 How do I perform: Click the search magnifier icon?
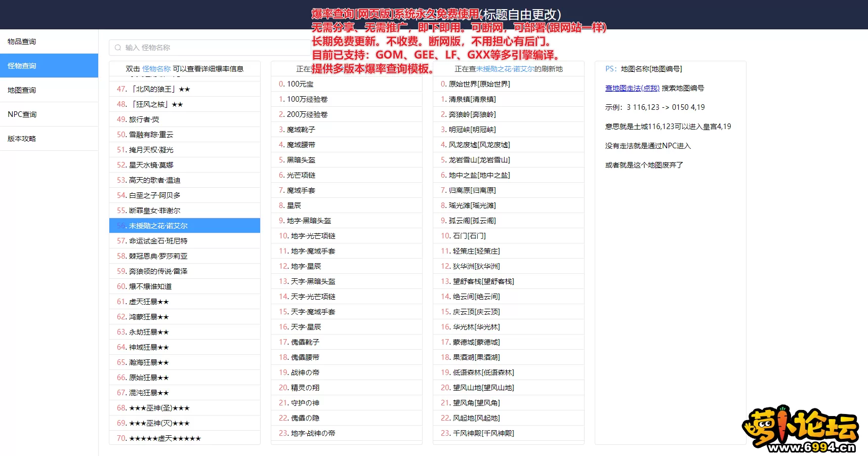point(118,48)
